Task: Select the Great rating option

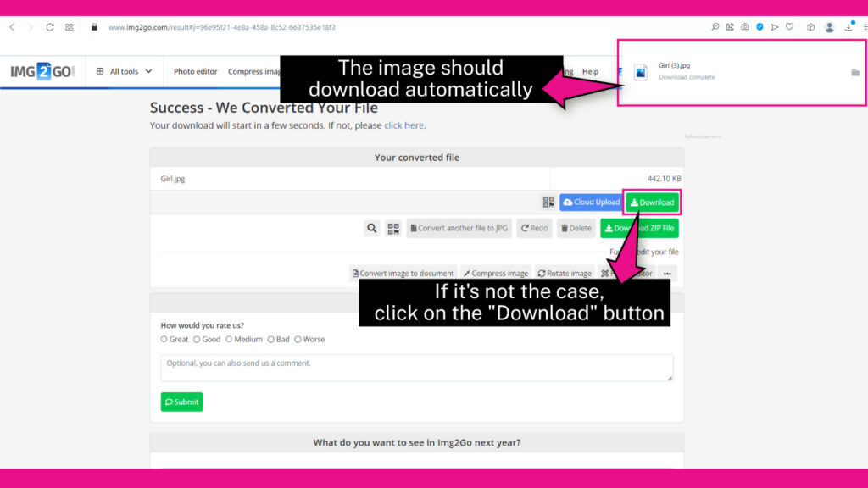Action: click(x=164, y=340)
